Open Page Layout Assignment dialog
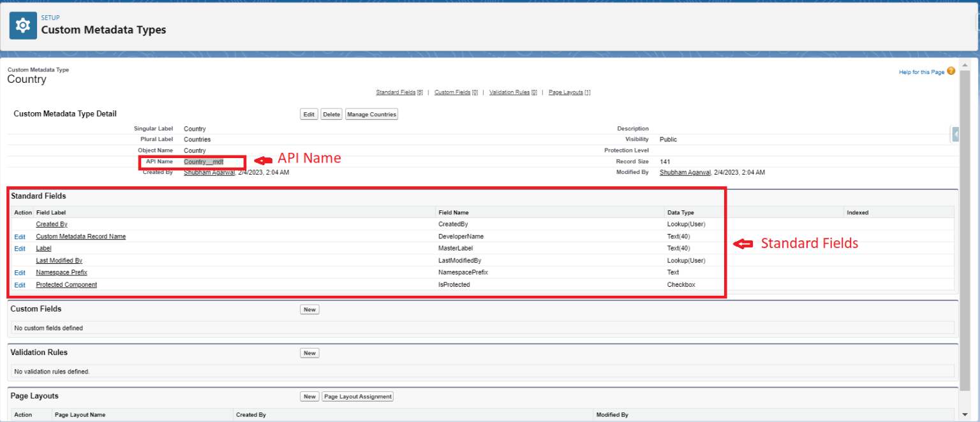The image size is (980, 422). 357,396
